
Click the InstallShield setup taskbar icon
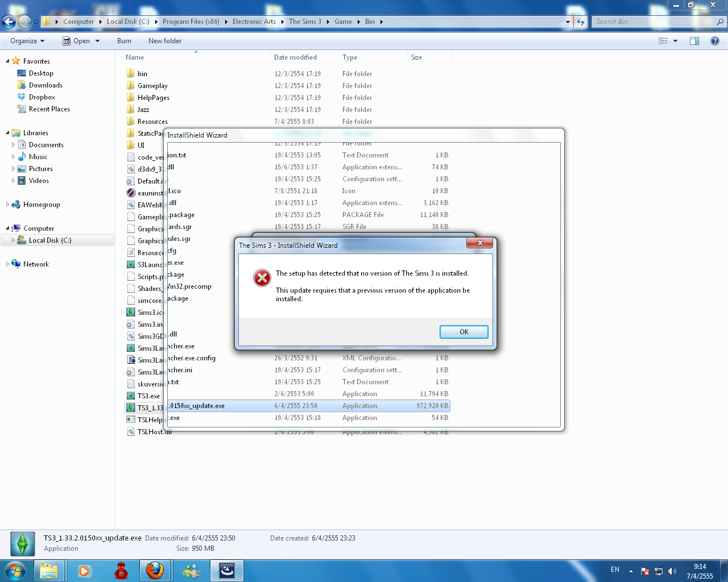pyautogui.click(x=227, y=571)
